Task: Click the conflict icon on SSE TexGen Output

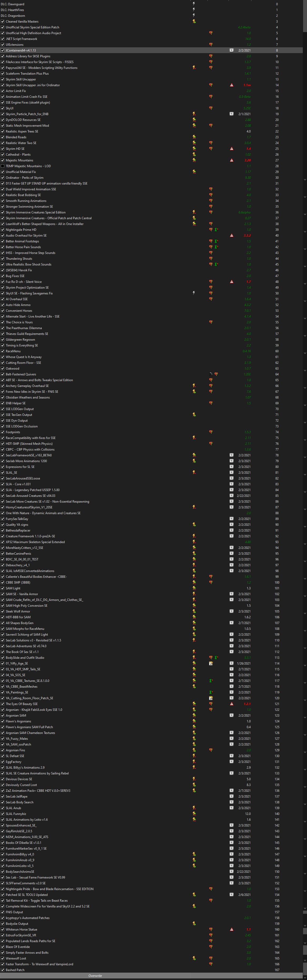Action: (194, 415)
